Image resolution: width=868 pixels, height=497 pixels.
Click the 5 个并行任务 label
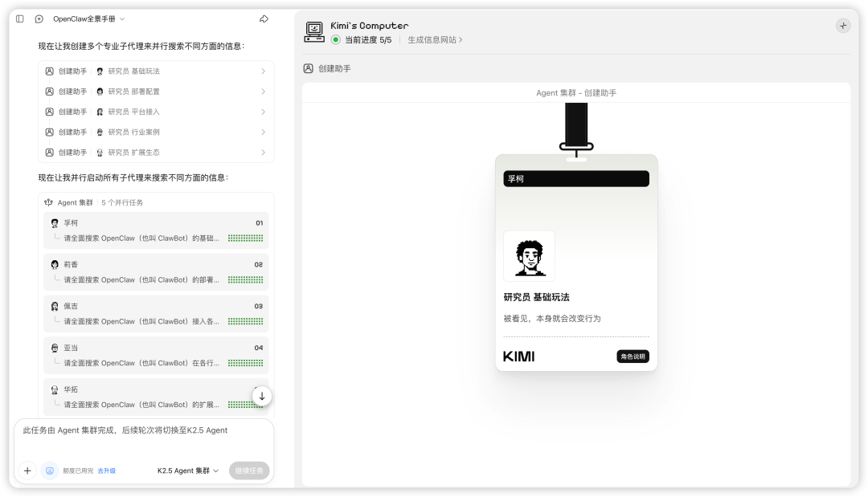pos(122,203)
